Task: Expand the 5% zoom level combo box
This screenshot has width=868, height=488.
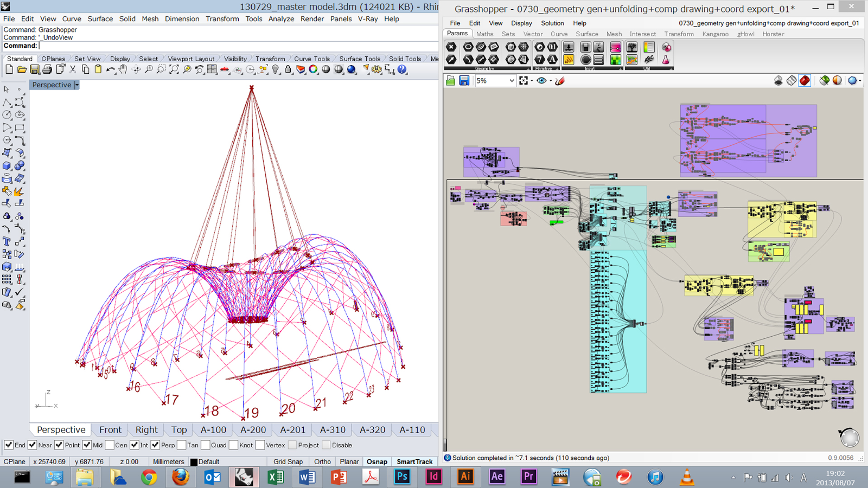Action: coord(511,81)
